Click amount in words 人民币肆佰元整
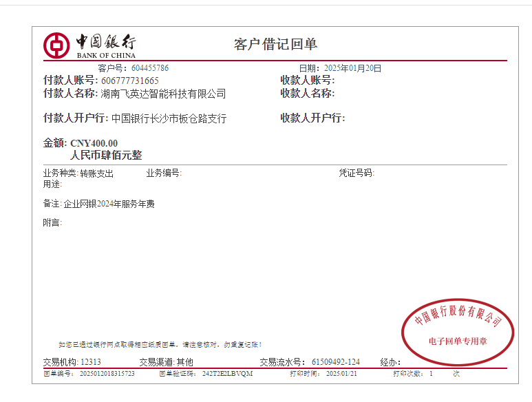Image resolution: width=532 pixels, height=402 pixels. click(106, 156)
